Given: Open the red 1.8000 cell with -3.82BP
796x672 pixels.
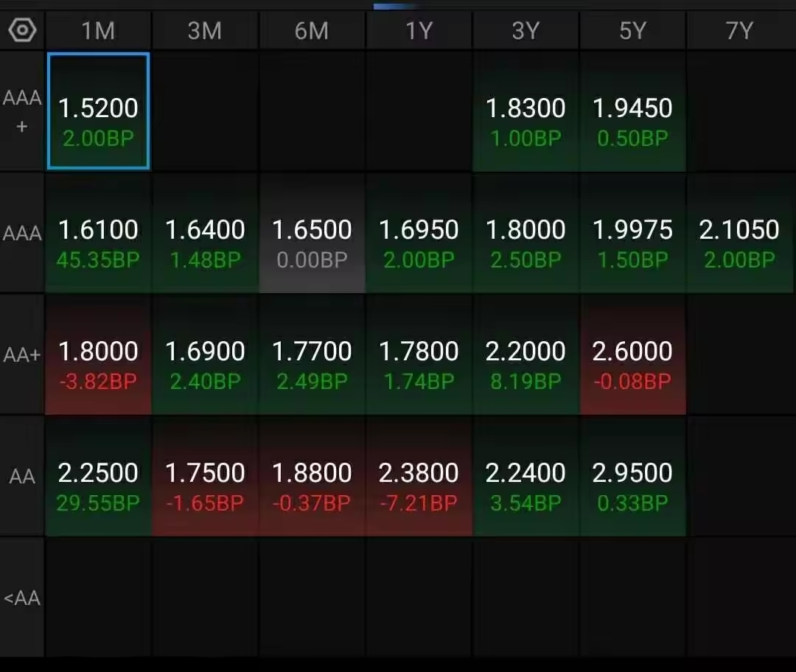Looking at the screenshot, I should (x=99, y=354).
